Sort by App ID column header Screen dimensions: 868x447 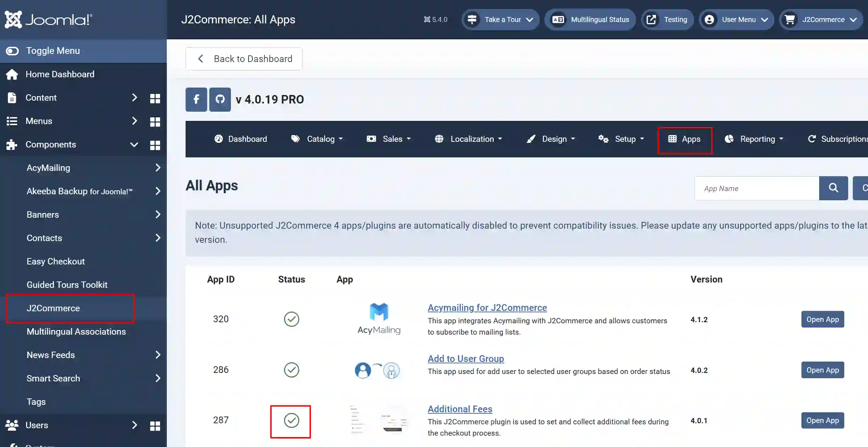[x=221, y=279]
